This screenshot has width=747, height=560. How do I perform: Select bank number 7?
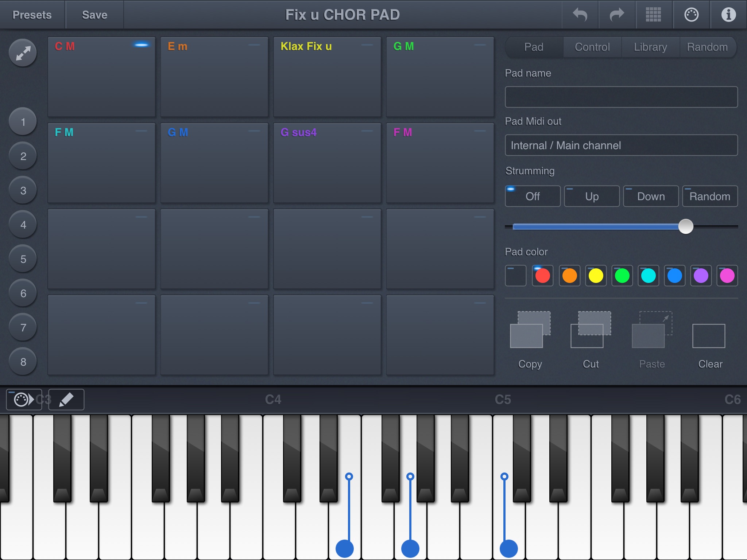coord(23,327)
